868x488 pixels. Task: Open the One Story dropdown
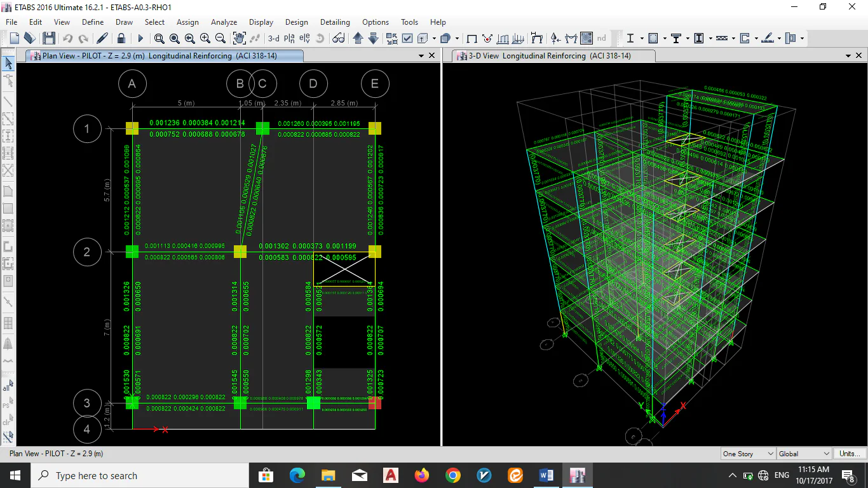[748, 454]
